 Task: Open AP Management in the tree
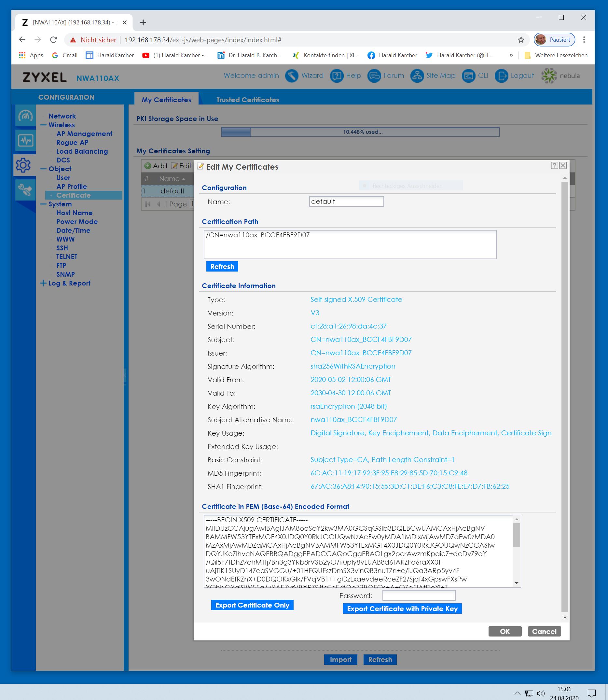tap(84, 134)
